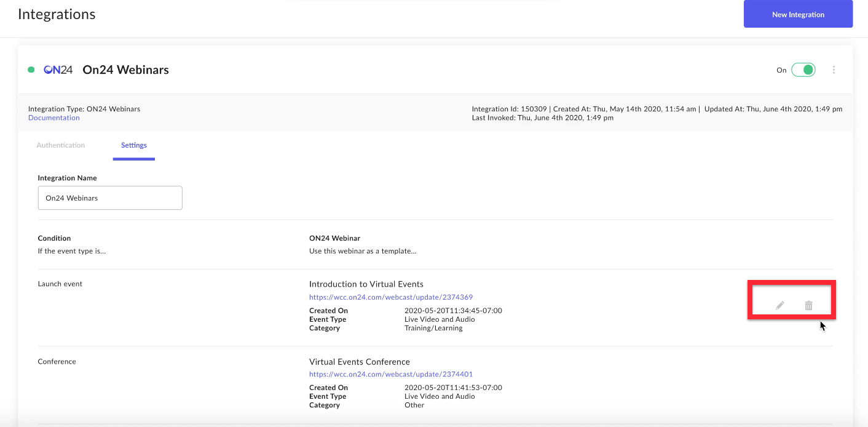Click the trash delete icon for Launch event

(x=808, y=305)
